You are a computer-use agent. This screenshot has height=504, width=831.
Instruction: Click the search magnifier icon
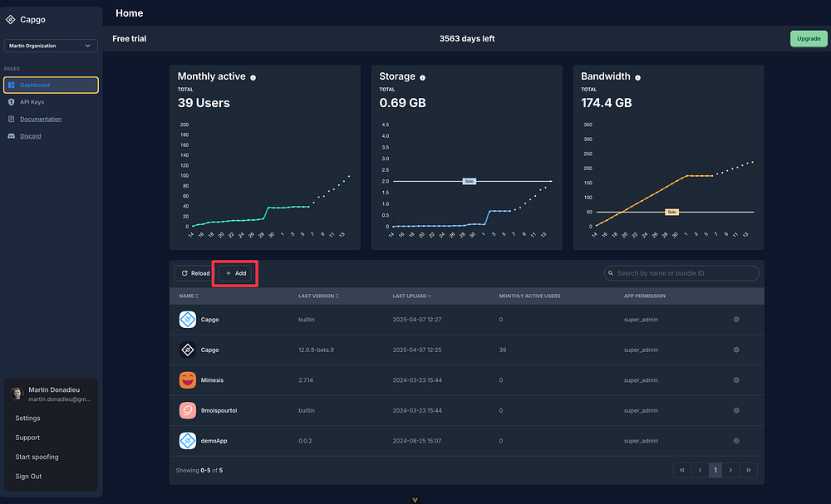click(611, 273)
